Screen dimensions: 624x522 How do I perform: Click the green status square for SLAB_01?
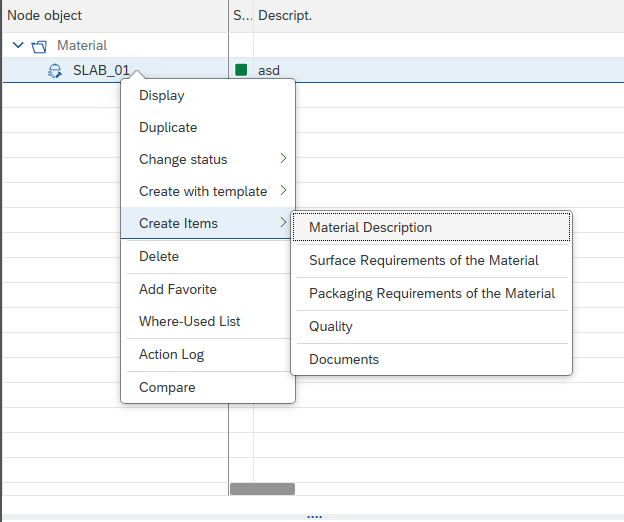241,70
